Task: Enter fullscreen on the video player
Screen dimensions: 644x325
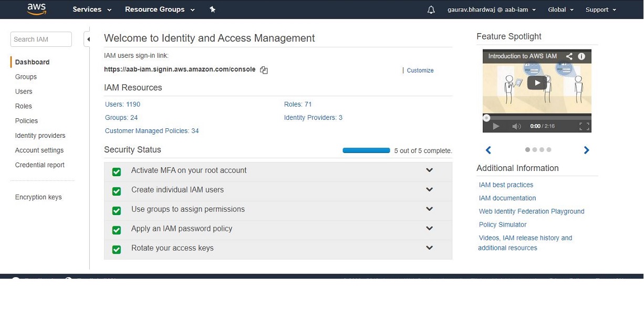Action: coord(584,126)
